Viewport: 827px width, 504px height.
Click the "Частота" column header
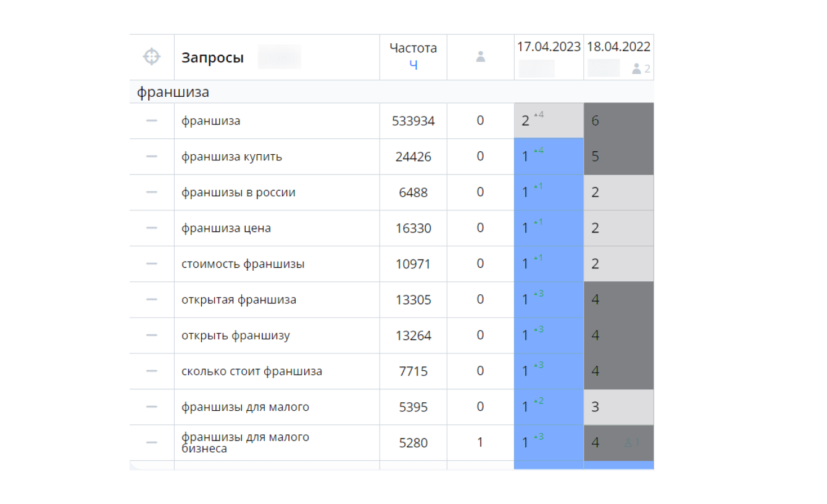(x=413, y=48)
